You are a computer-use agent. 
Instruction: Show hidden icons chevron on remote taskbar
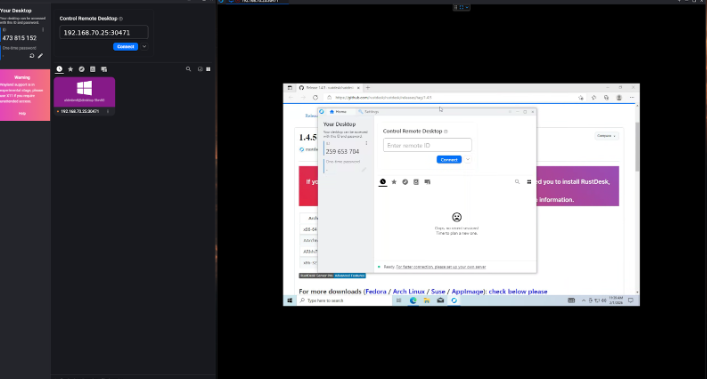[x=583, y=301]
